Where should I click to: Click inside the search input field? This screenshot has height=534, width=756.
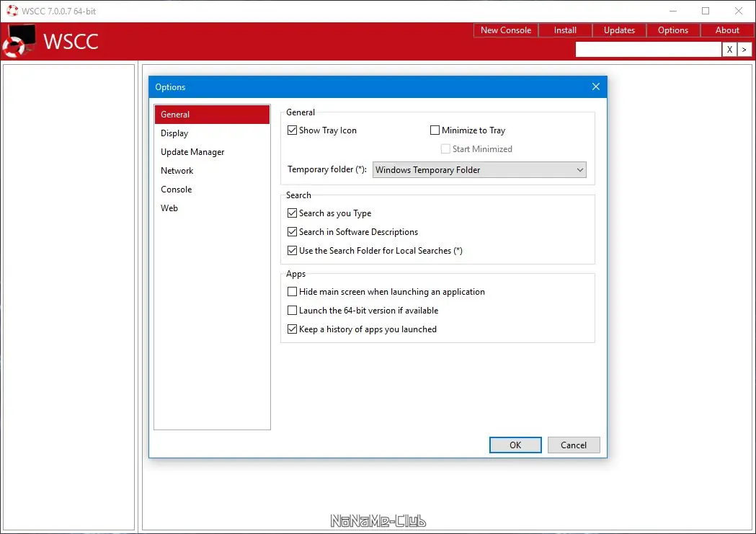(x=648, y=49)
